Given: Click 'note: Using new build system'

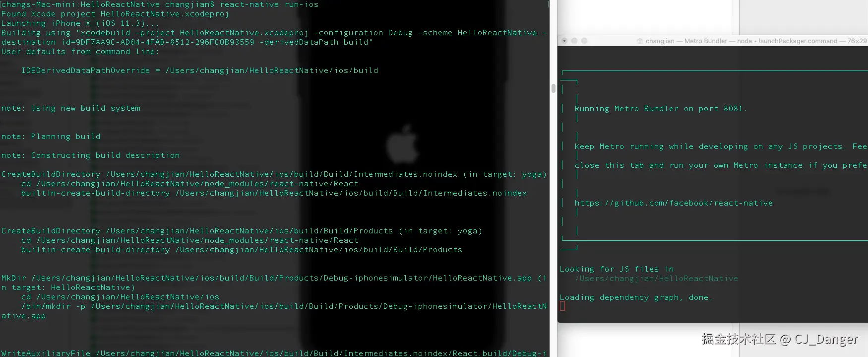Looking at the screenshot, I should pyautogui.click(x=70, y=108).
